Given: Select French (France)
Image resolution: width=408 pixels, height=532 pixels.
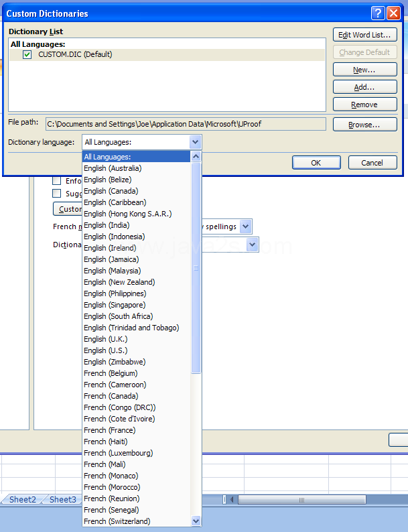Looking at the screenshot, I should click(137, 430).
